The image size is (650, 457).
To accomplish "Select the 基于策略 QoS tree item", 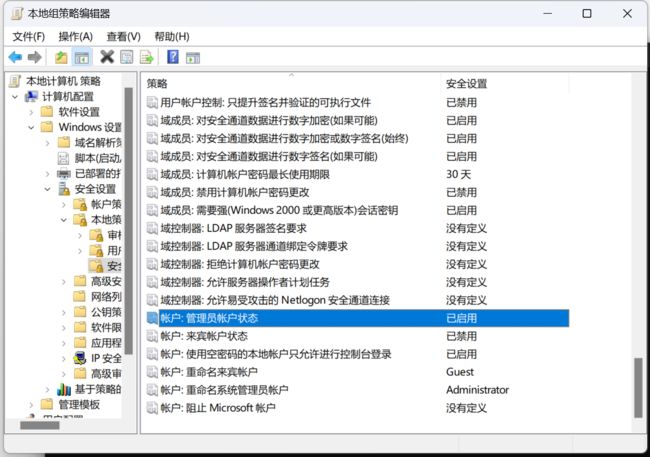I will click(x=98, y=389).
